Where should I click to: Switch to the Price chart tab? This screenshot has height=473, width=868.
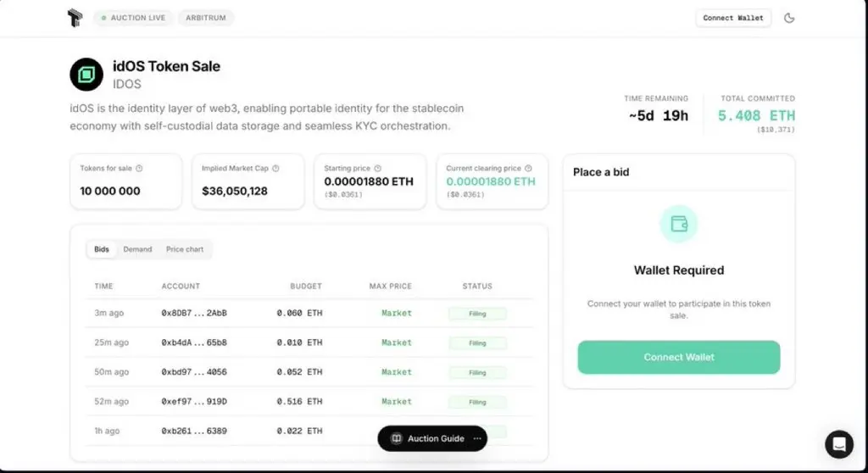(185, 249)
